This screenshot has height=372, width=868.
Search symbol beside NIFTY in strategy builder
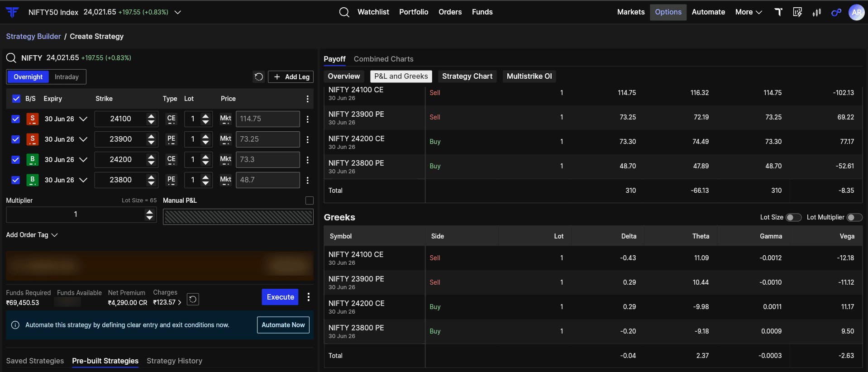point(11,58)
